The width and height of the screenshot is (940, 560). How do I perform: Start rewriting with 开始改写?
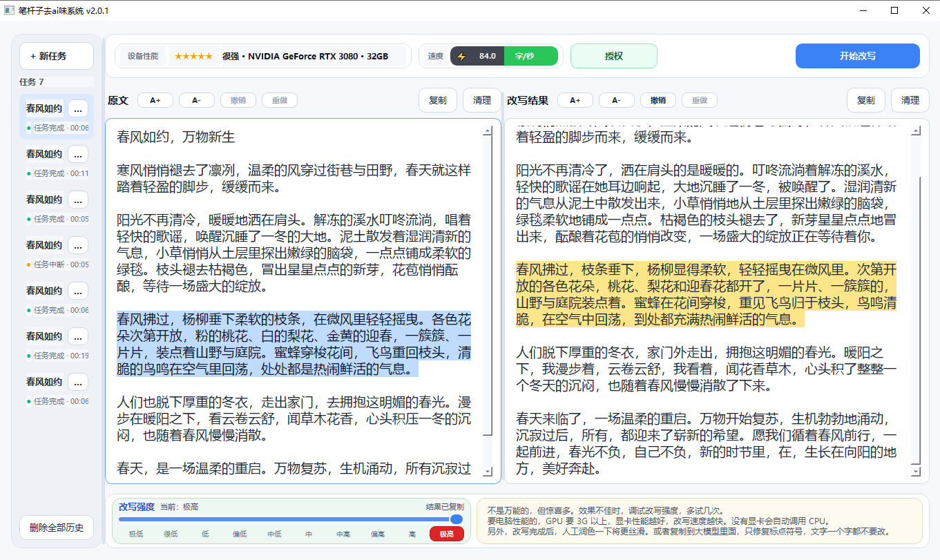point(858,56)
